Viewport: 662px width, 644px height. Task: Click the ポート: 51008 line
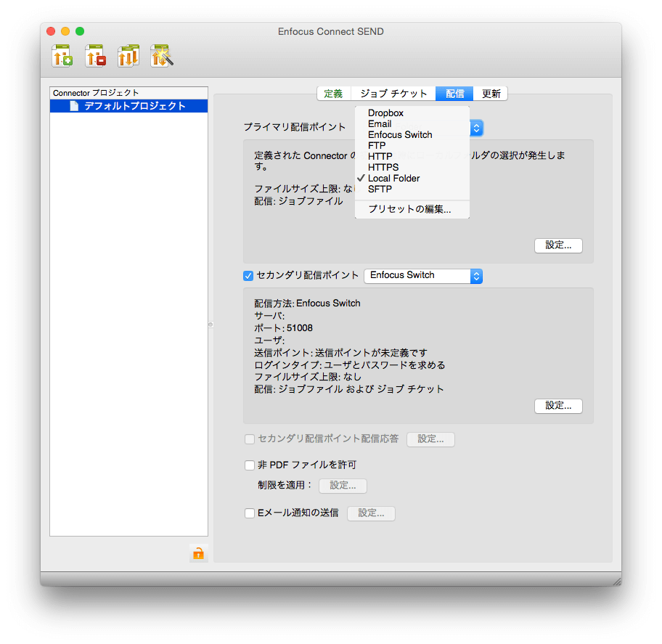pos(283,328)
